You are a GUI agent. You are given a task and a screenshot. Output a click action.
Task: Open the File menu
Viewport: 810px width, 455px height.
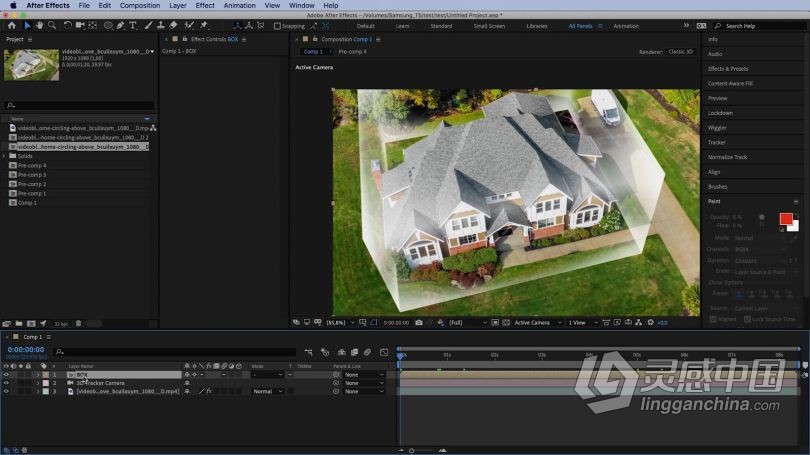click(84, 5)
